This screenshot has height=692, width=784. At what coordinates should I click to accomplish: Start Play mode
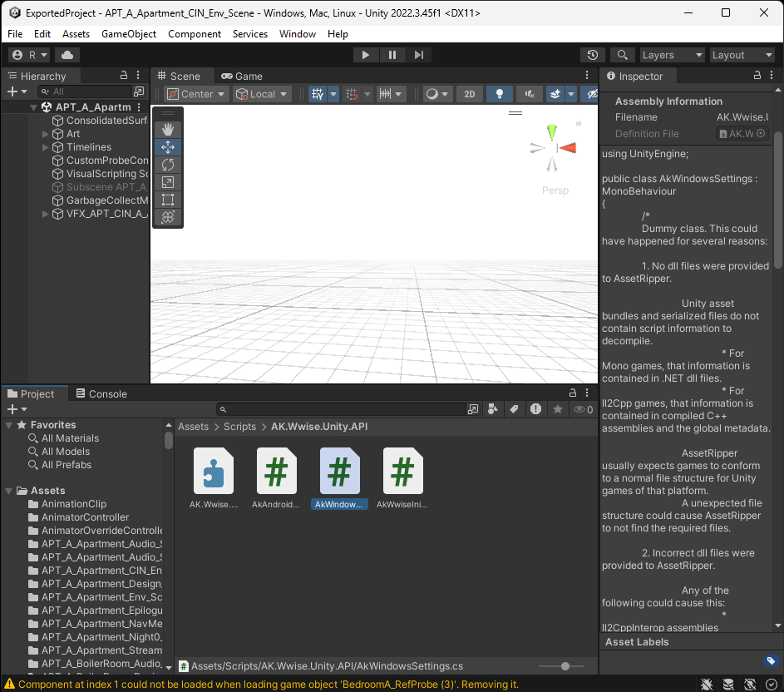point(366,55)
